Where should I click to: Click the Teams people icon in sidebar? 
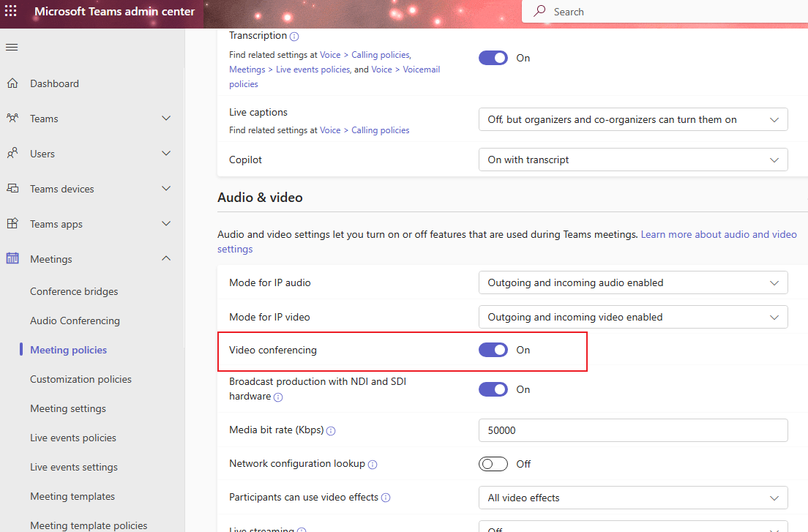[x=14, y=118]
